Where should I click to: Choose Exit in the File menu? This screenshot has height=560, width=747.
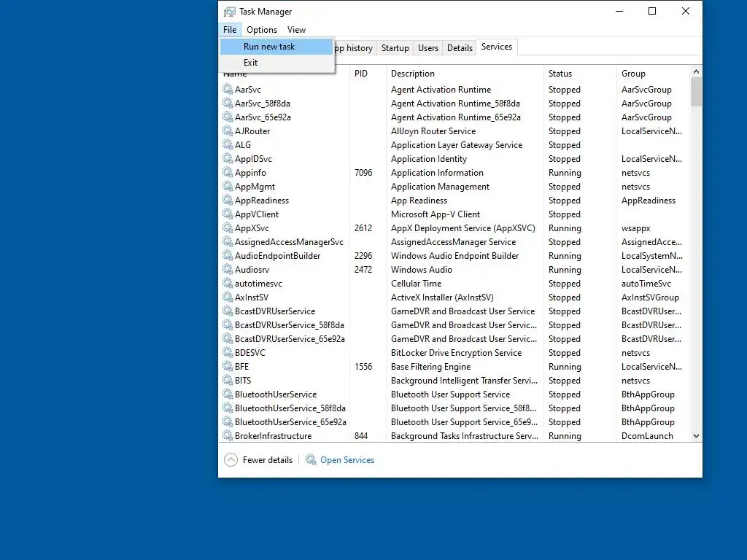(276, 63)
